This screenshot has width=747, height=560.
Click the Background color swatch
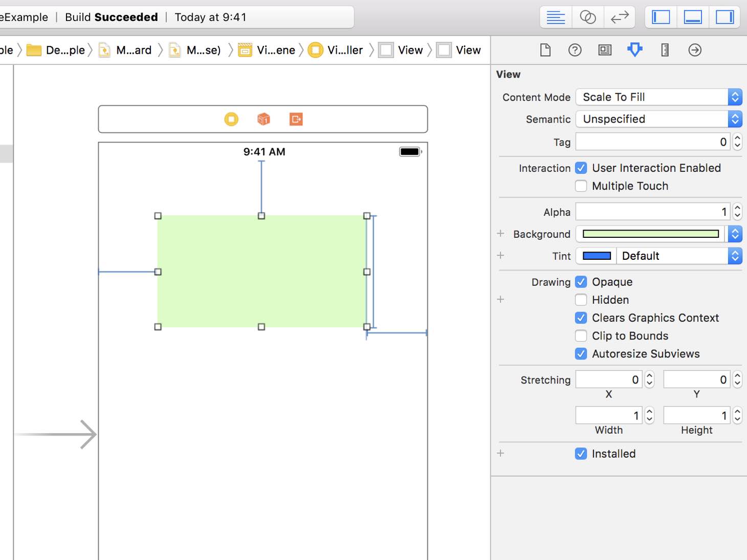click(650, 234)
